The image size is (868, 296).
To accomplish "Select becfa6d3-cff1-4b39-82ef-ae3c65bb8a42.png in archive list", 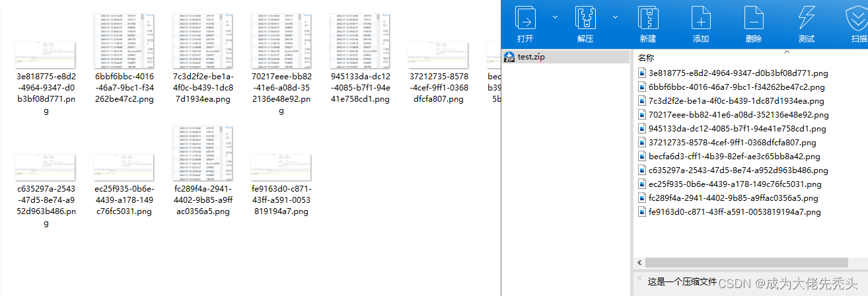I will (x=729, y=157).
